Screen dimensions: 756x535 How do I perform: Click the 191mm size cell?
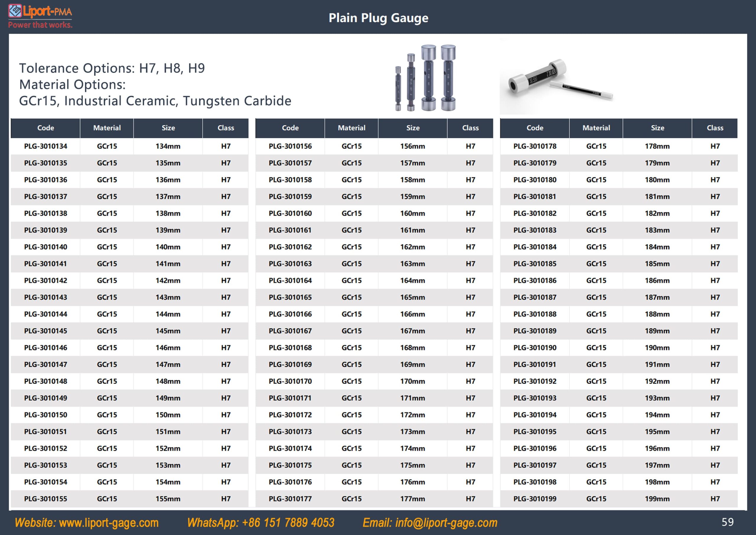coord(657,364)
